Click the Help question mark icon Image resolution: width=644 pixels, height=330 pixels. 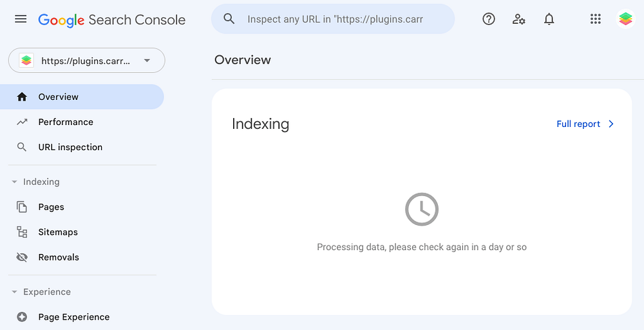pos(489,19)
